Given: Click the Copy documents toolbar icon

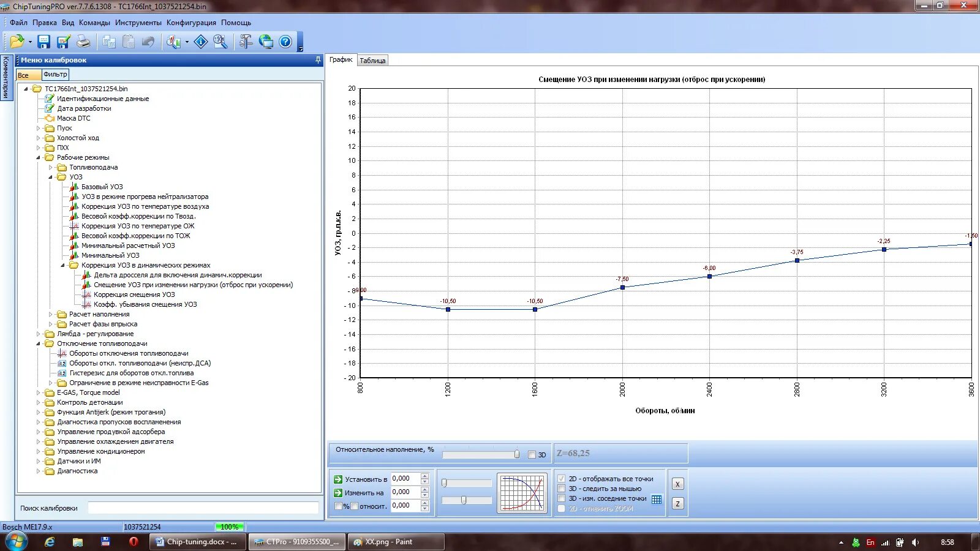Looking at the screenshot, I should point(109,42).
